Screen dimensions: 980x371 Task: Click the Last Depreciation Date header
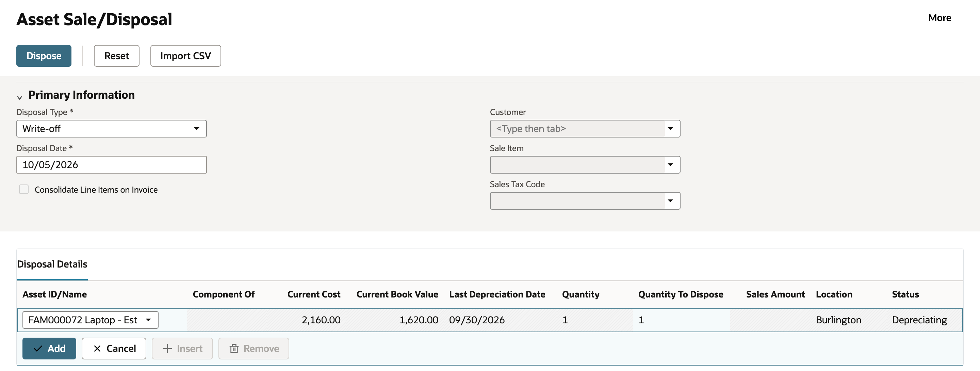497,294
